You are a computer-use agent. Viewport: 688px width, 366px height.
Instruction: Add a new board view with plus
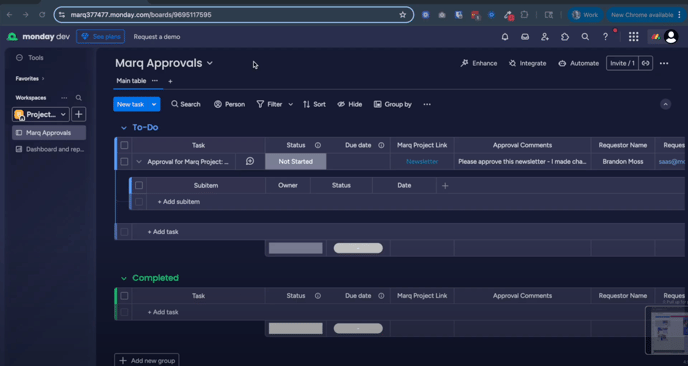170,81
